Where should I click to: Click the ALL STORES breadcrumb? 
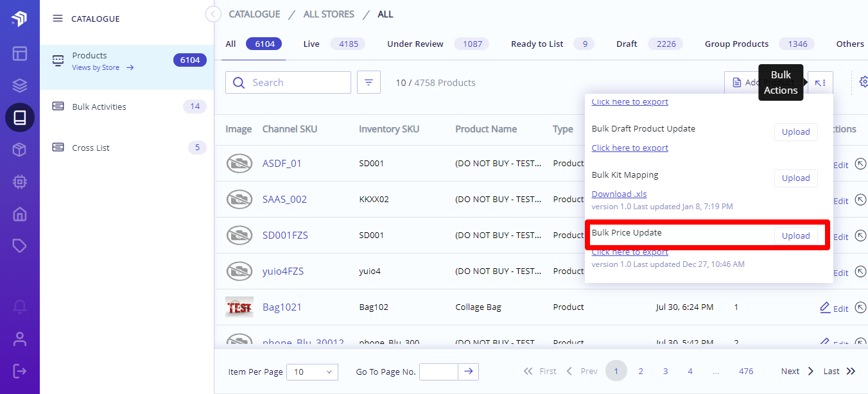(329, 14)
